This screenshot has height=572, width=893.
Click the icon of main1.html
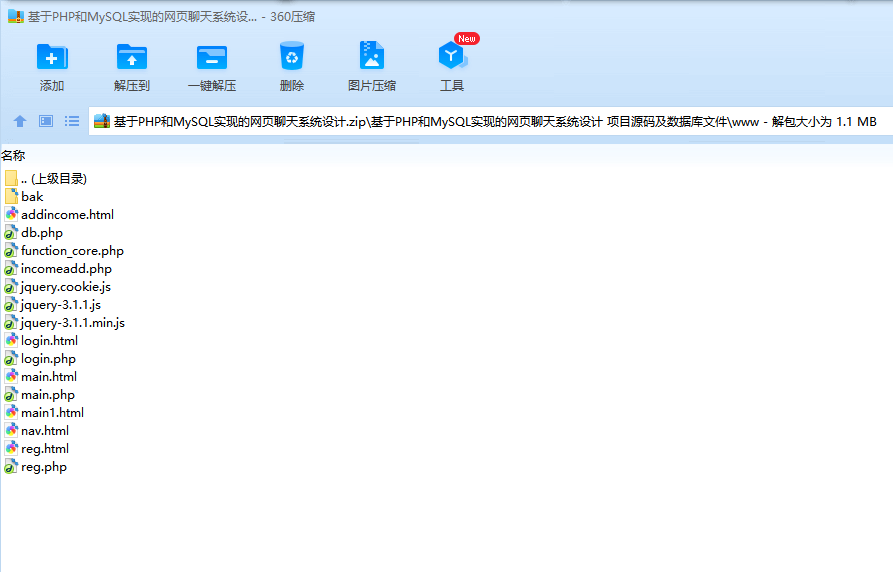coord(11,412)
